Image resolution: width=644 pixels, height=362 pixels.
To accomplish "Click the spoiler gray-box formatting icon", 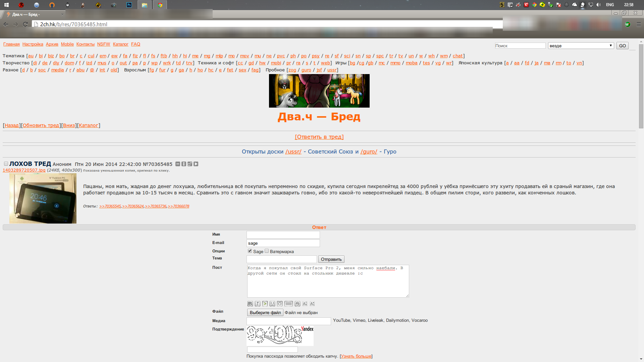I will pyautogui.click(x=288, y=304).
